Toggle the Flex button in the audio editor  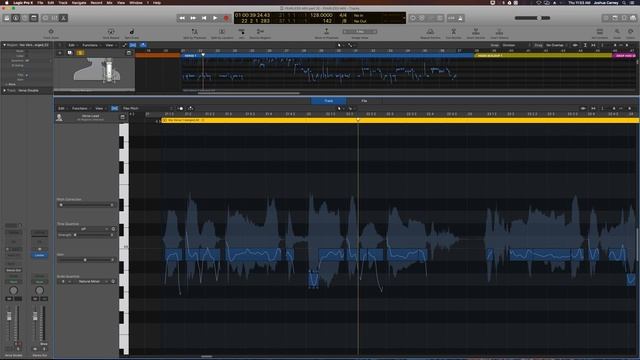(x=115, y=109)
